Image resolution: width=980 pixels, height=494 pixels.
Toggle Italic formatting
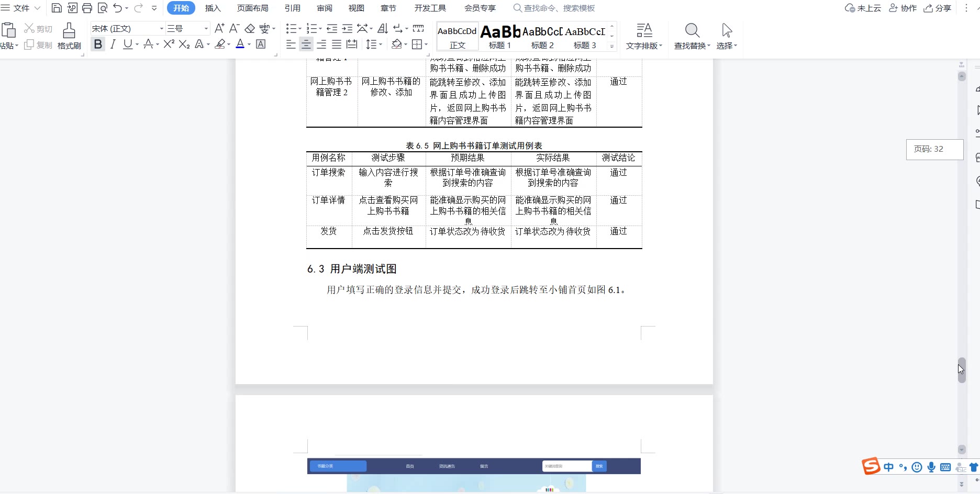[x=113, y=44]
